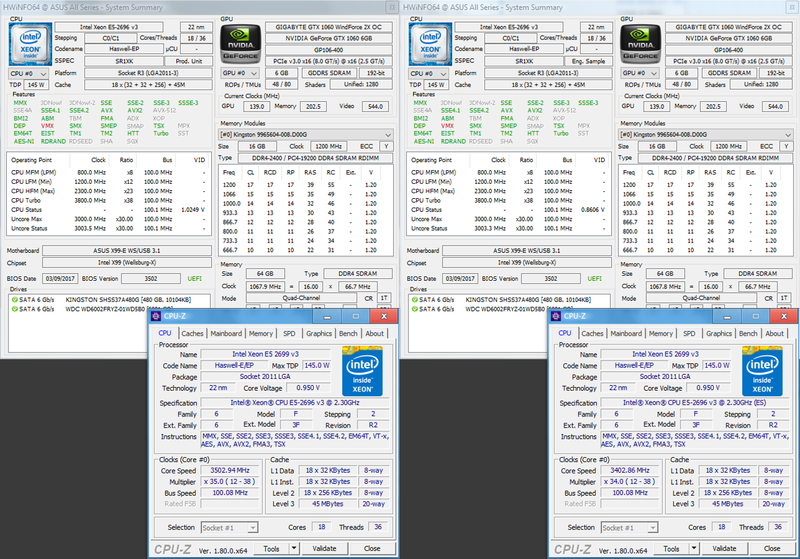Click Core Speed value 3502.94 MHz in CPU-Z
800x559 pixels.
[230, 470]
